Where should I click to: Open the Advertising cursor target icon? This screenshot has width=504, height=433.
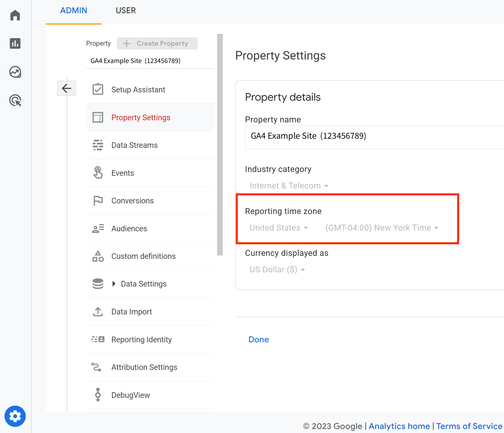pos(15,100)
